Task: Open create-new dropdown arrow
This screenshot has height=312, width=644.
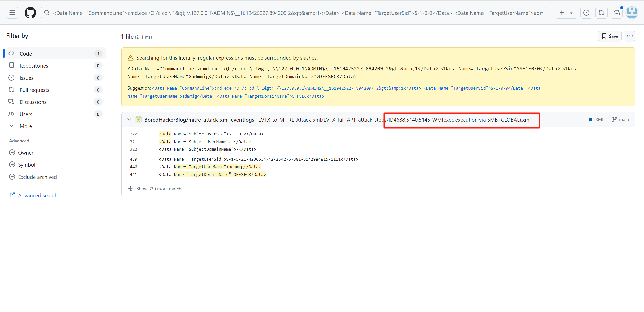Action: 571,13
